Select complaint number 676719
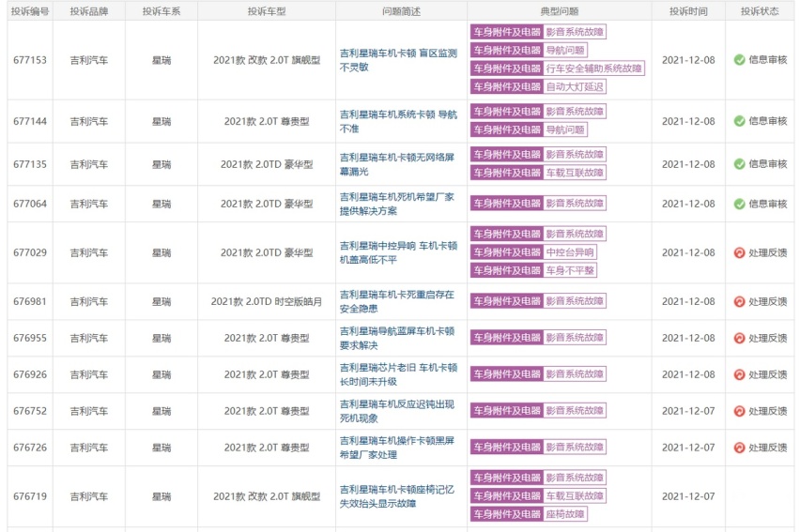This screenshot has height=532, width=800. pos(30,496)
